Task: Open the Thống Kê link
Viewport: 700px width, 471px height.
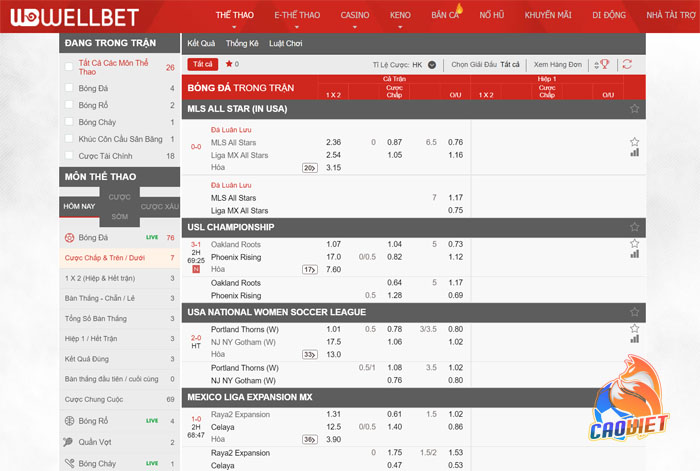Action: click(x=242, y=43)
